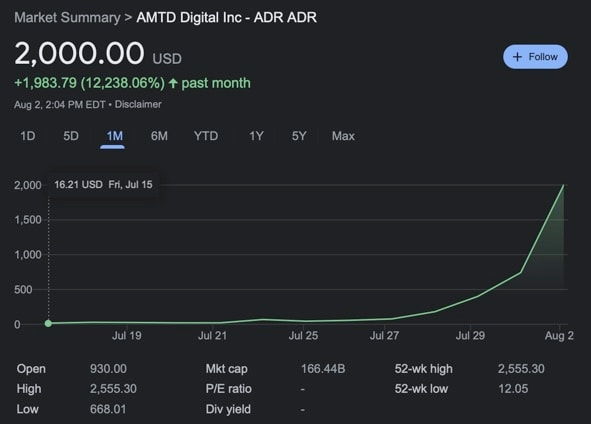Switch to the 1D time range tab
The height and width of the screenshot is (424, 591).
[x=28, y=136]
